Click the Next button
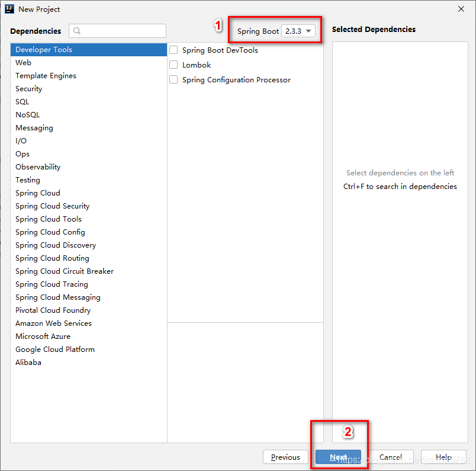 click(338, 457)
